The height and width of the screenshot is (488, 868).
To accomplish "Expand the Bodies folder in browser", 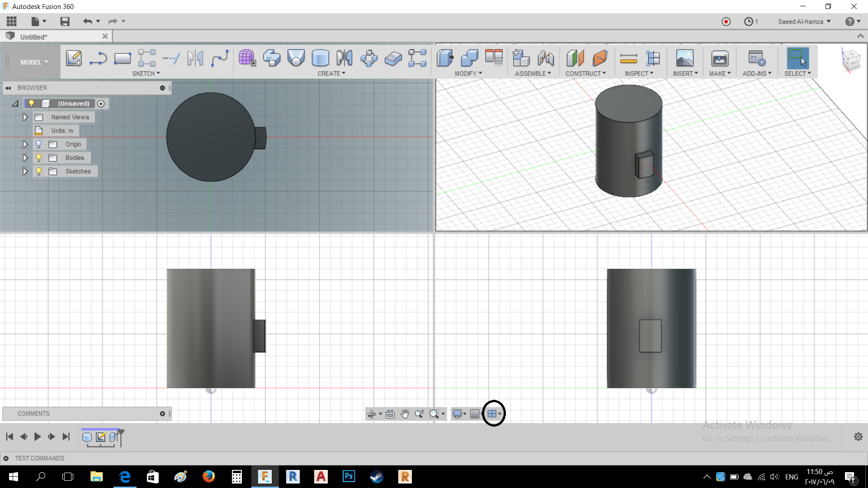I will click(25, 158).
